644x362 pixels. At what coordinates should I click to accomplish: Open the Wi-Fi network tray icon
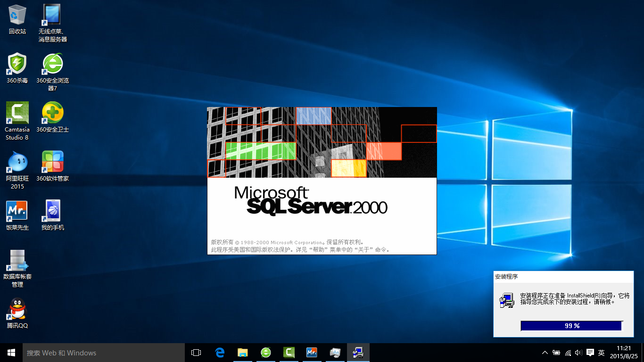568,353
